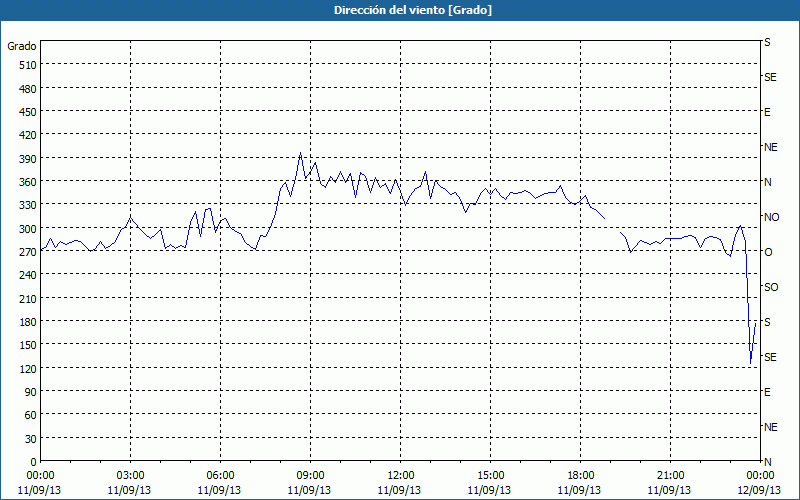Click the 240 degree axis label

pyautogui.click(x=28, y=275)
